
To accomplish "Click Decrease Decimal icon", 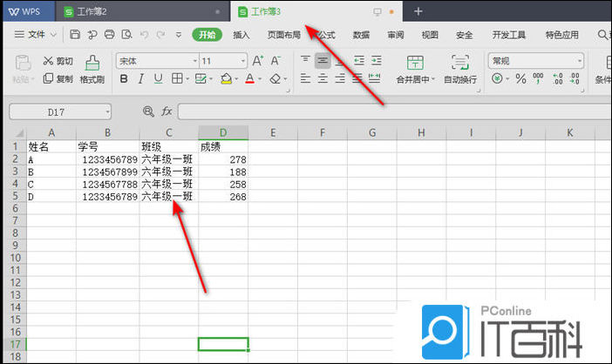I will tap(575, 78).
